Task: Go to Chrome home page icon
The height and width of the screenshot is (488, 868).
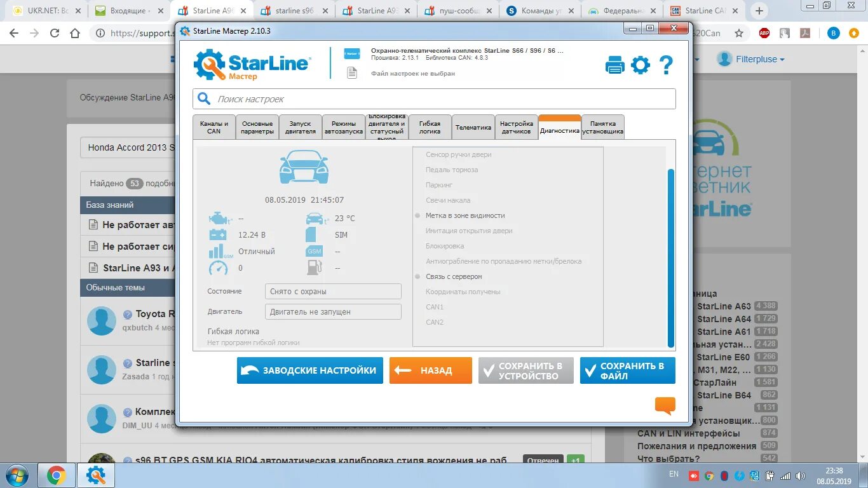Action: (75, 33)
